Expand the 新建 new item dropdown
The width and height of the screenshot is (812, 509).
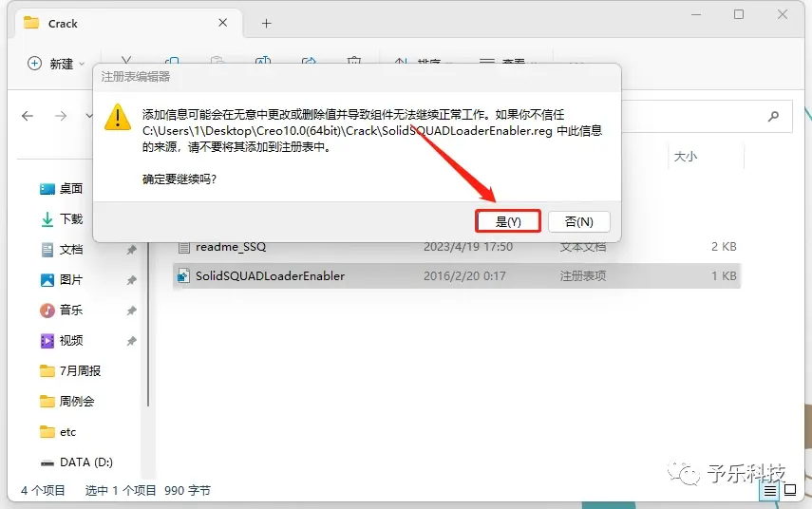pyautogui.click(x=56, y=64)
